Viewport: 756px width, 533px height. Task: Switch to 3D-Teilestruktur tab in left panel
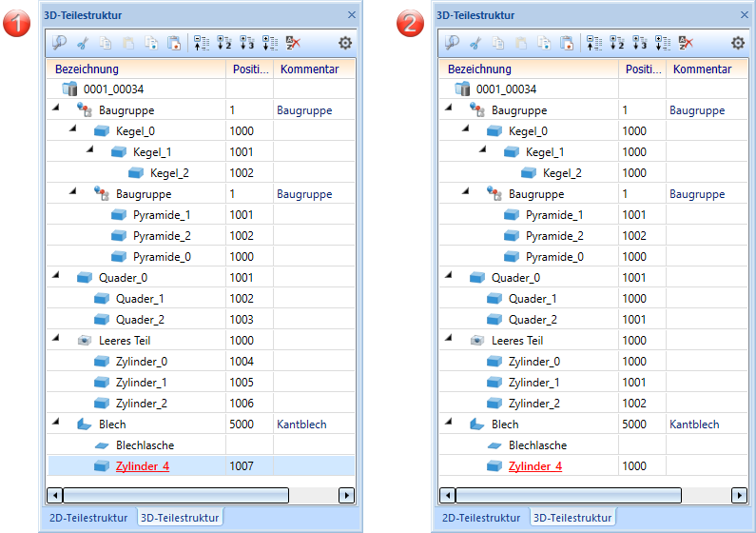coord(180,518)
